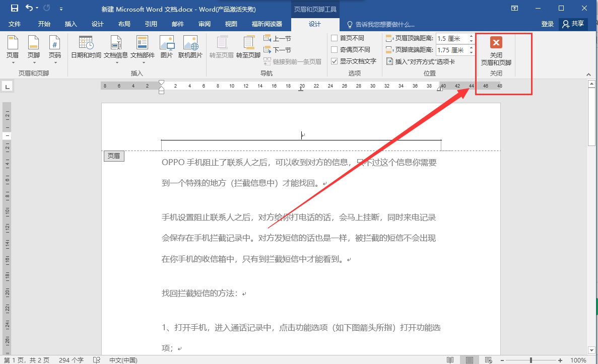This screenshot has height=364, width=598.
Task: Open the ribbon display options icon
Action: (514, 8)
